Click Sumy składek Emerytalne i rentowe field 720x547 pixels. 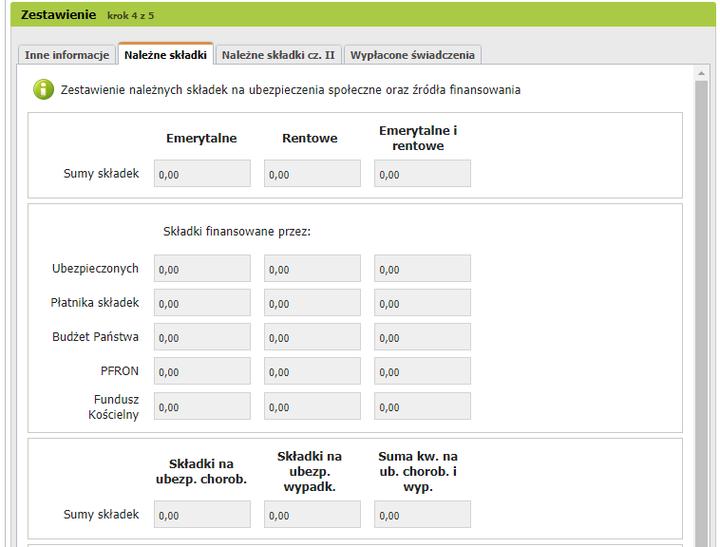[422, 174]
